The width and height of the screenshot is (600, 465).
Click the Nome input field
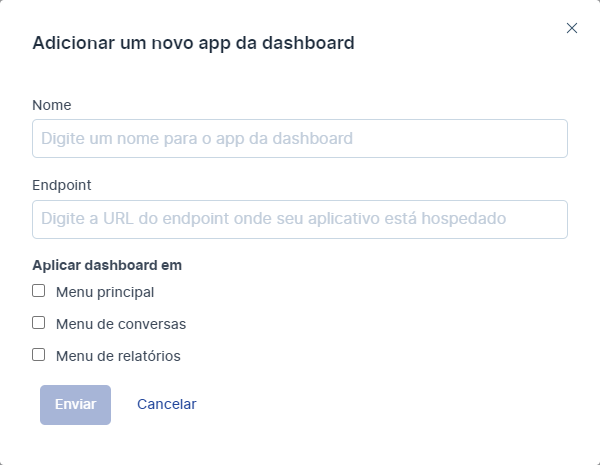click(300, 139)
